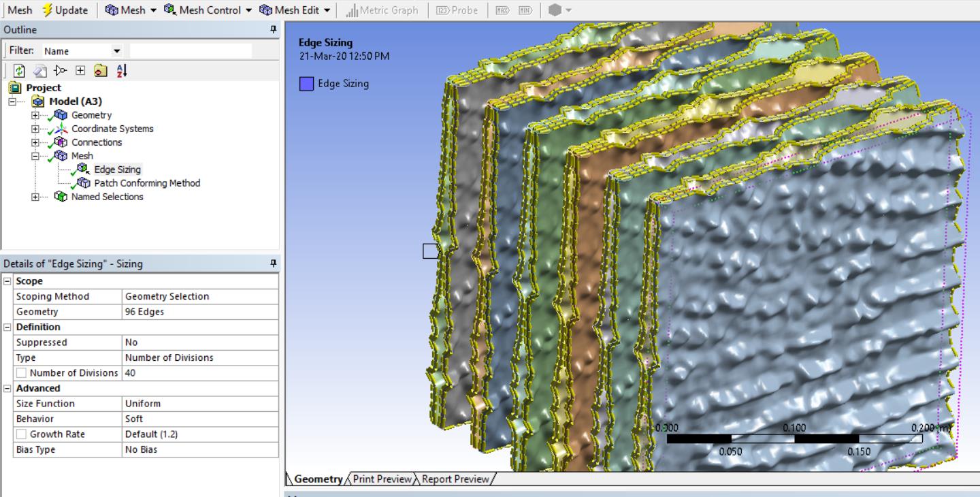
Task: Open the Mesh Edit toolbar tool
Action: click(295, 10)
